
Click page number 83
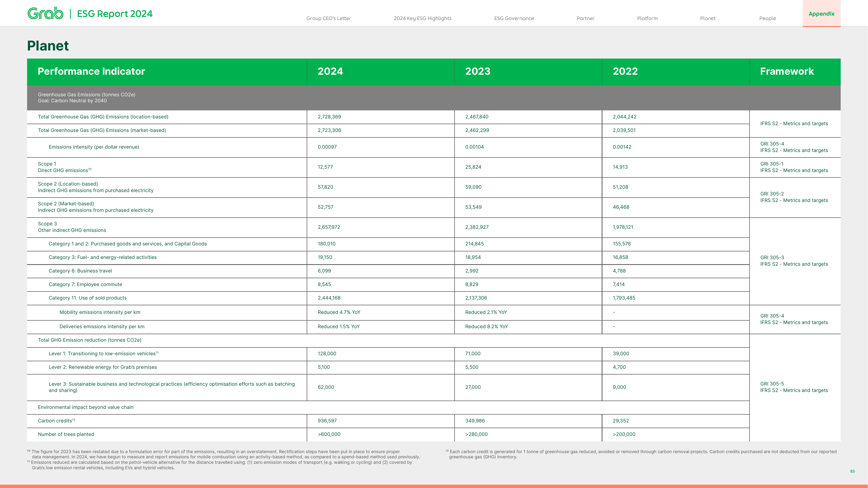click(852, 471)
